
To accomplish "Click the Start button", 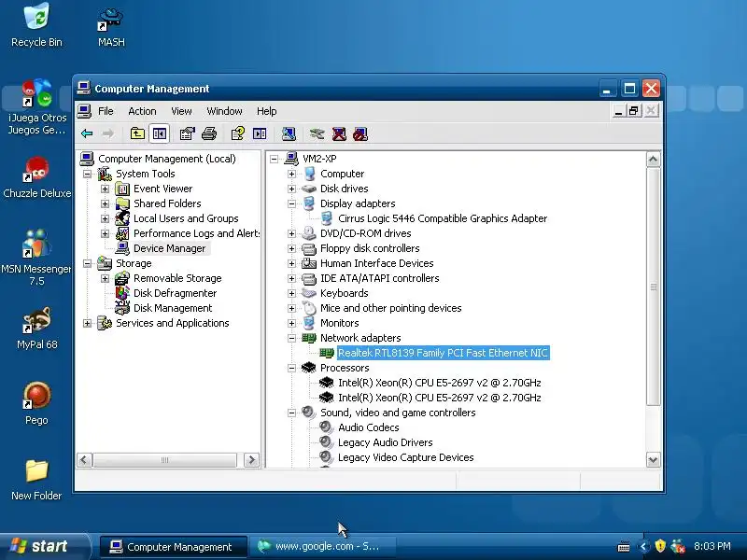I will click(x=45, y=547).
